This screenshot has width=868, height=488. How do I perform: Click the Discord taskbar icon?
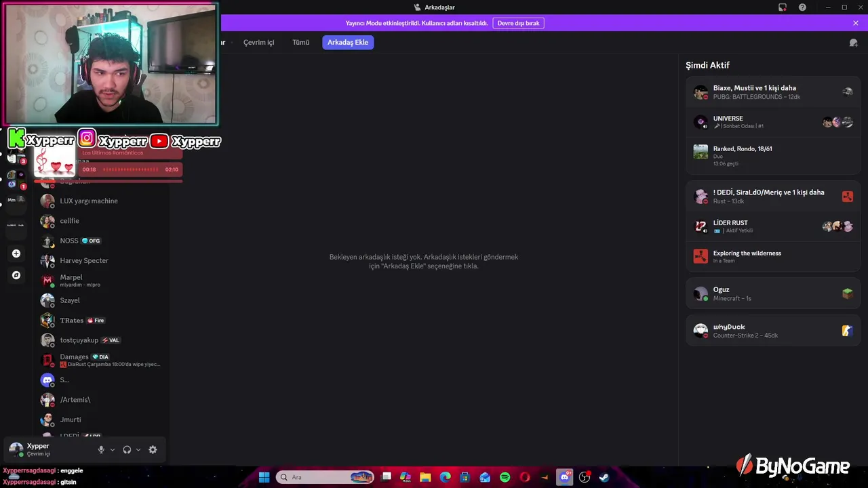point(564,477)
